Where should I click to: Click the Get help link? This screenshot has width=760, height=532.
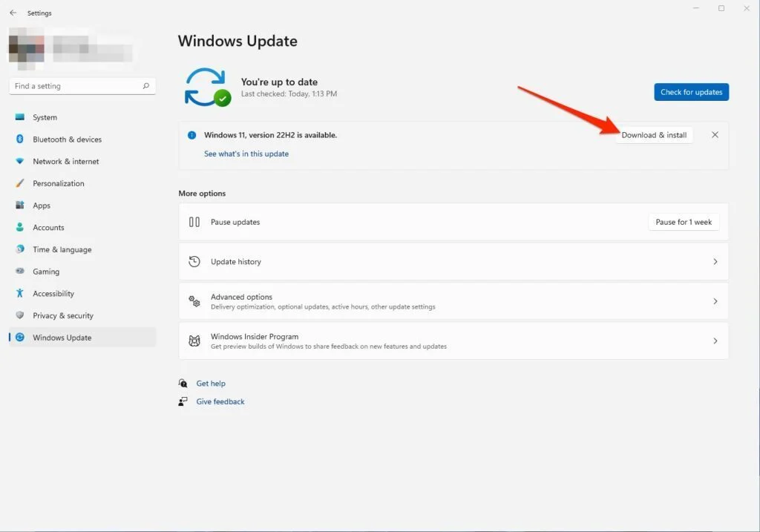pyautogui.click(x=211, y=384)
